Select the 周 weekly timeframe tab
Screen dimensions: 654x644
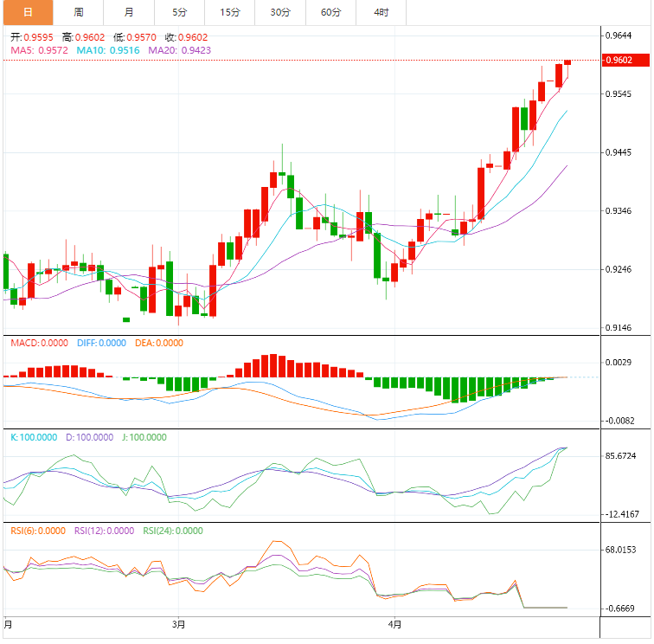[79, 12]
